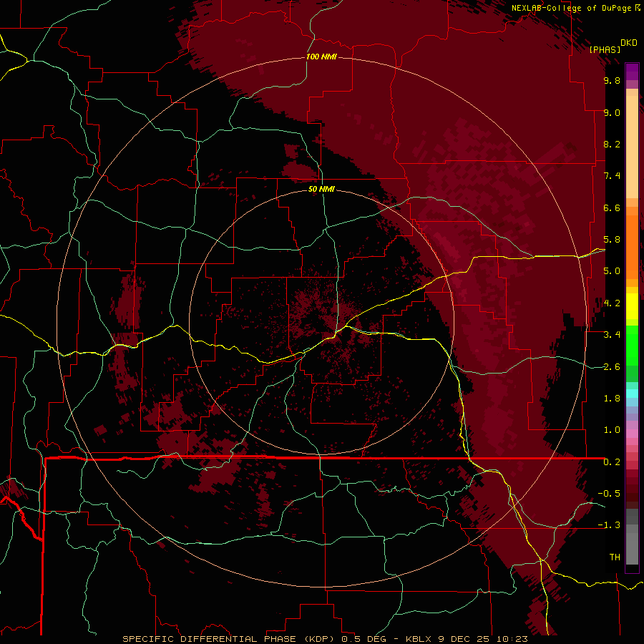
Task: Click the 'TH' threshold label on the scale
Action: pyautogui.click(x=615, y=557)
